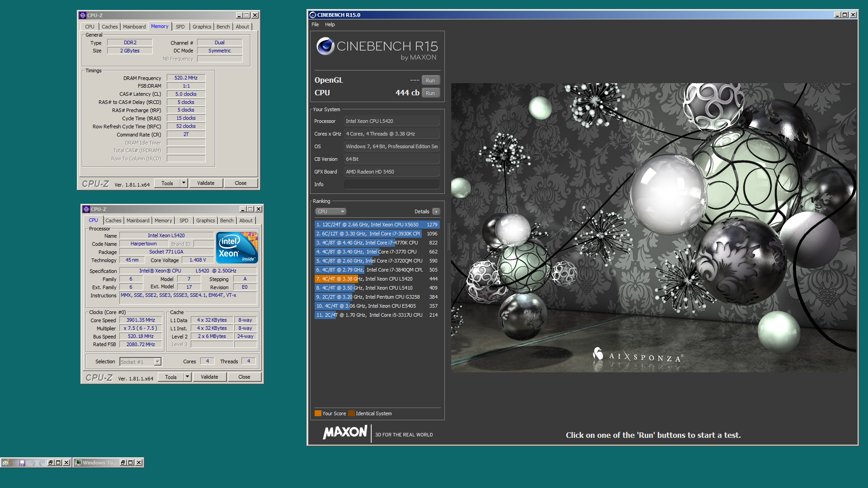Open Graphics tab in upper CPU-Z window

click(x=202, y=27)
